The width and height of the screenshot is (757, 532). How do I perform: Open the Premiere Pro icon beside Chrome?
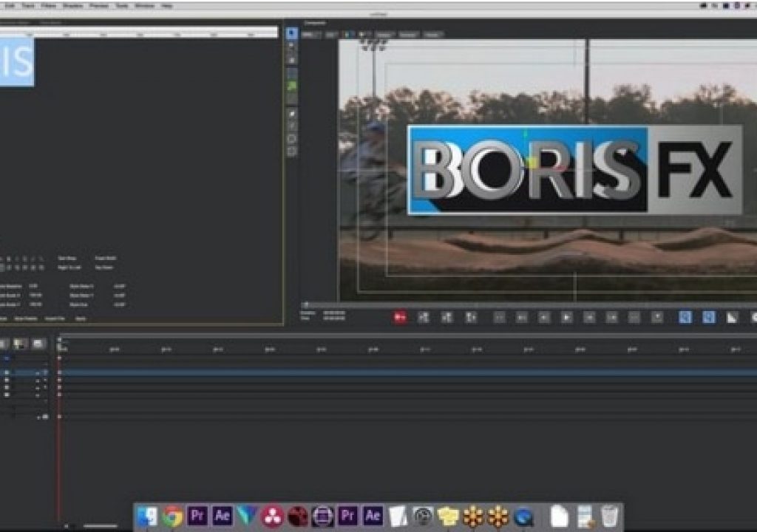click(197, 516)
